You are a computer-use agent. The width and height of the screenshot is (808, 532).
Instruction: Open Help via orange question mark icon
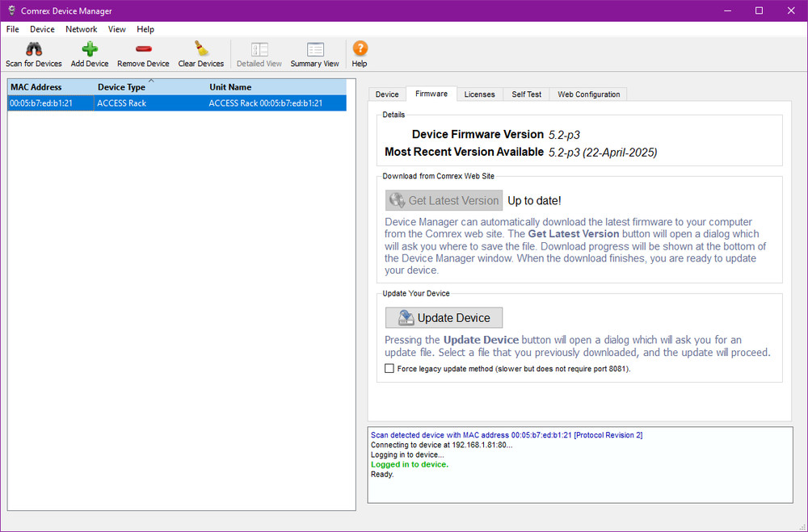tap(360, 49)
